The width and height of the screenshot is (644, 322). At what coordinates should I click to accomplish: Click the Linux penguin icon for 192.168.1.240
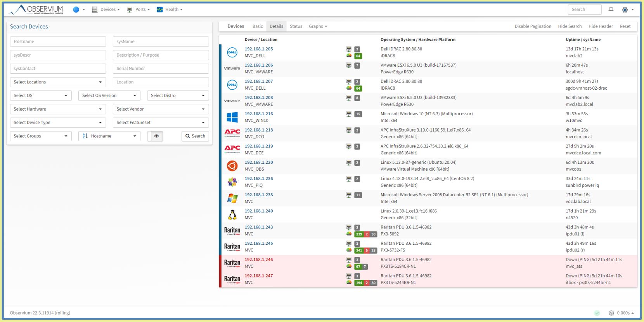coord(232,215)
